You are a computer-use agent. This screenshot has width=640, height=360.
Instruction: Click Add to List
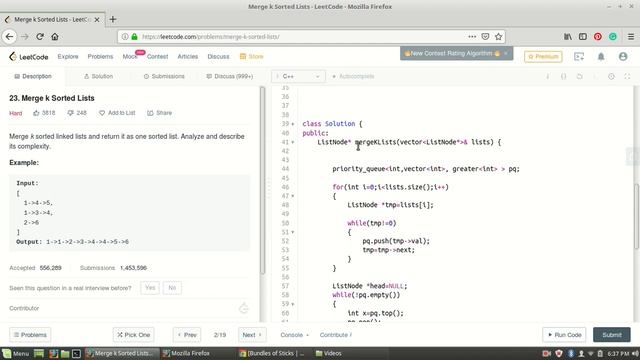pyautogui.click(x=117, y=113)
